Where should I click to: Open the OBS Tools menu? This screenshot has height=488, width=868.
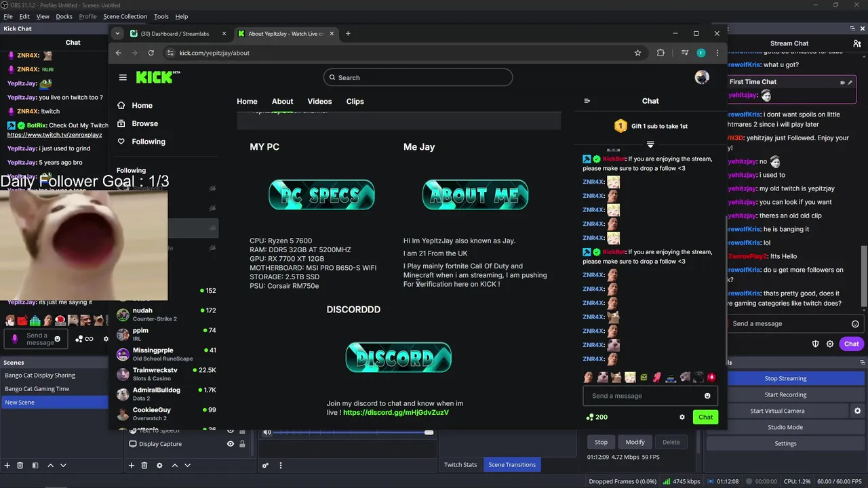161,16
